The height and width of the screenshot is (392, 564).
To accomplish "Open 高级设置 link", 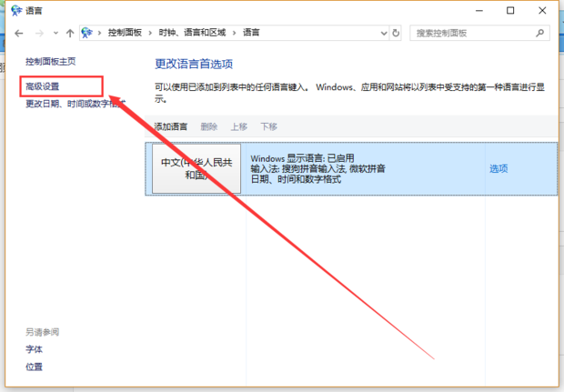I will 43,86.
